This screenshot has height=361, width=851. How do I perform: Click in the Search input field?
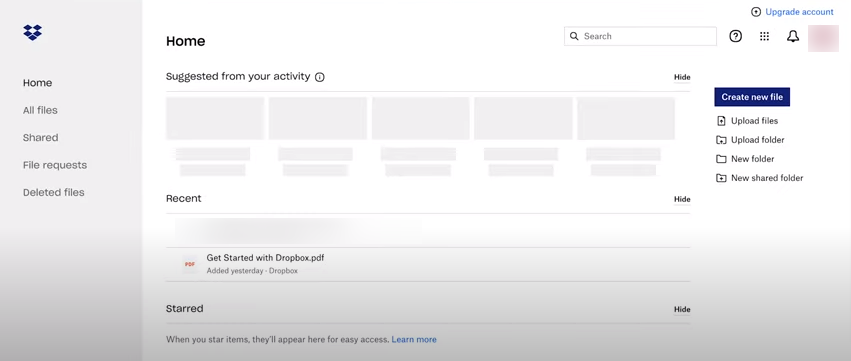point(640,36)
